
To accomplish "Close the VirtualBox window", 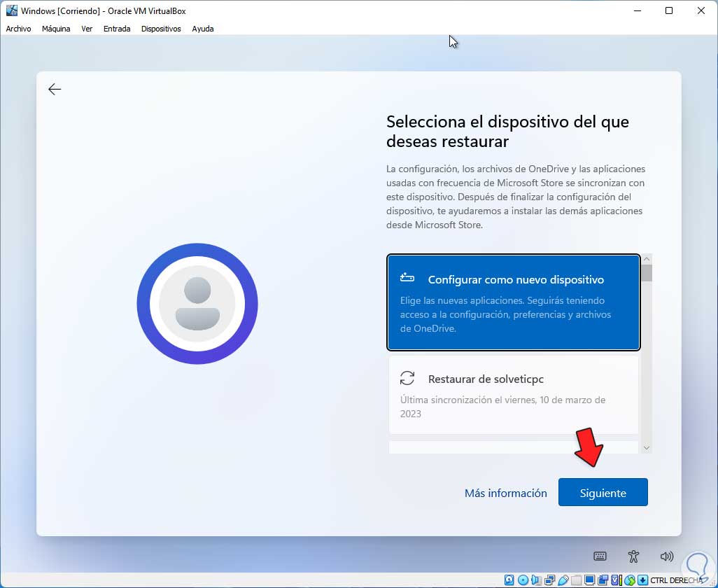I will (701, 10).
